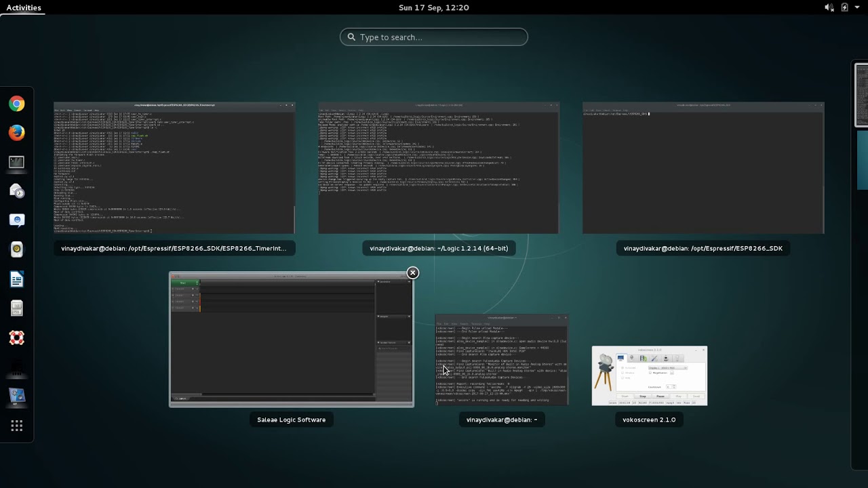Close the Saleae Logic Software window preview
This screenshot has width=868, height=488.
pos(412,272)
